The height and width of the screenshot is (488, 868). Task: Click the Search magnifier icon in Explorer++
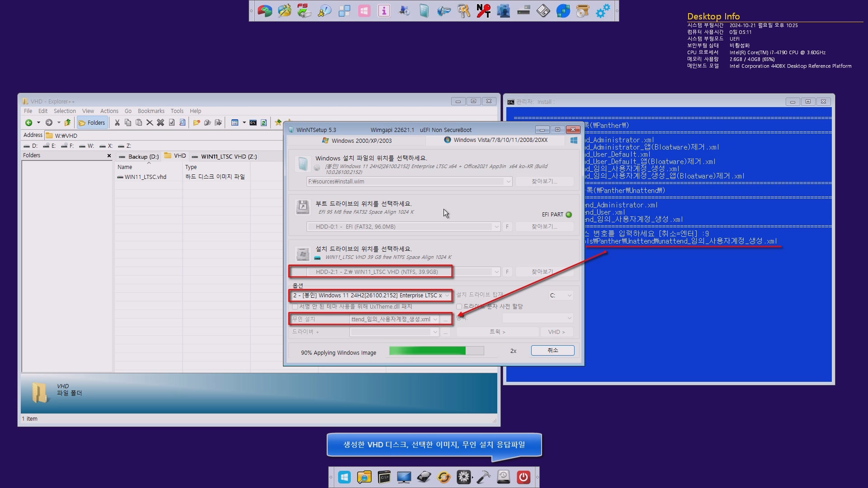(x=183, y=122)
